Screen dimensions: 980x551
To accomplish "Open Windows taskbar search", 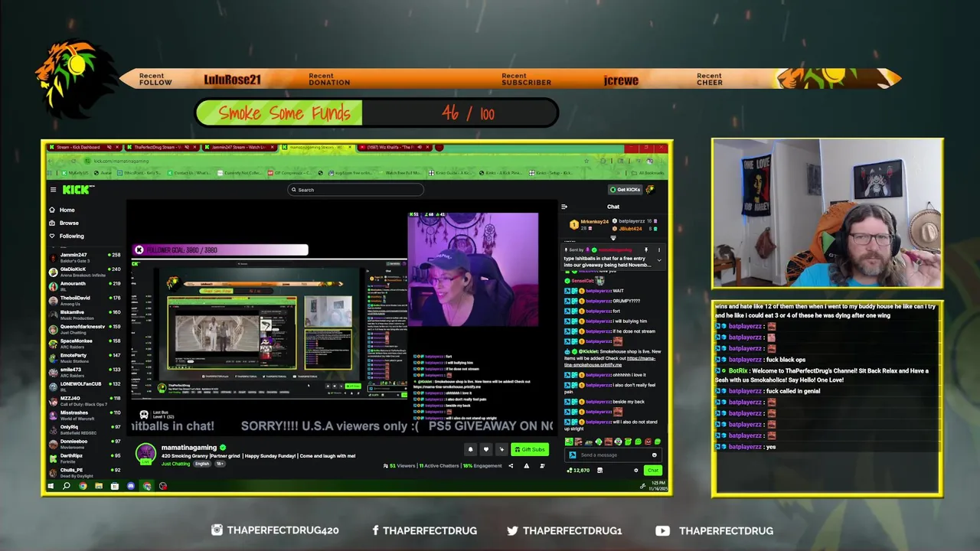I will point(67,486).
